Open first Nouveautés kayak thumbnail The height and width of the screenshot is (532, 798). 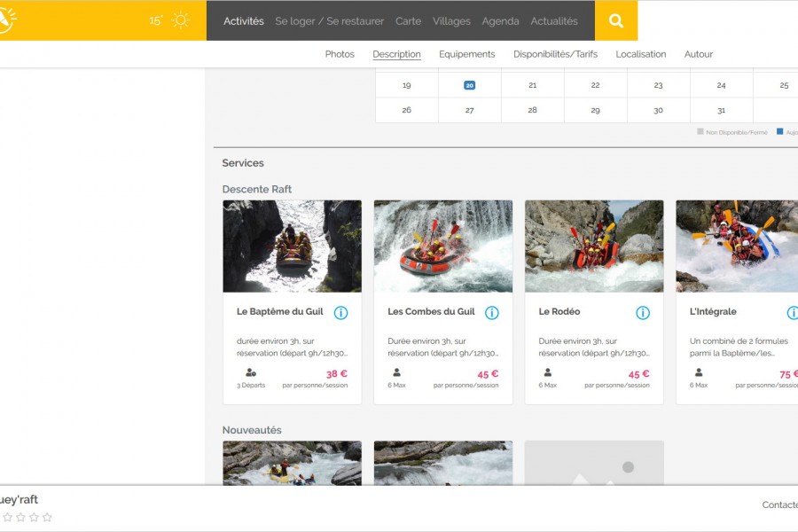pos(292,463)
